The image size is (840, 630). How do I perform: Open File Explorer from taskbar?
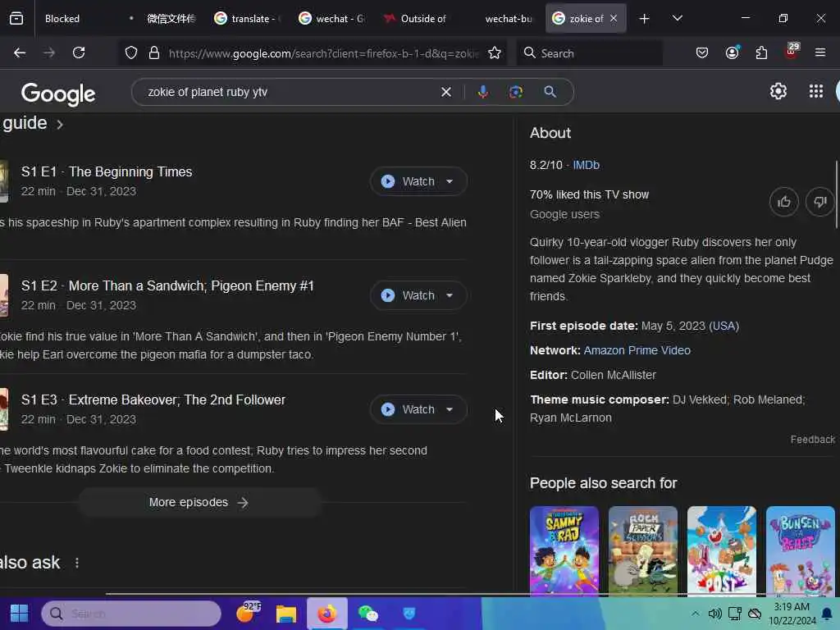click(286, 614)
